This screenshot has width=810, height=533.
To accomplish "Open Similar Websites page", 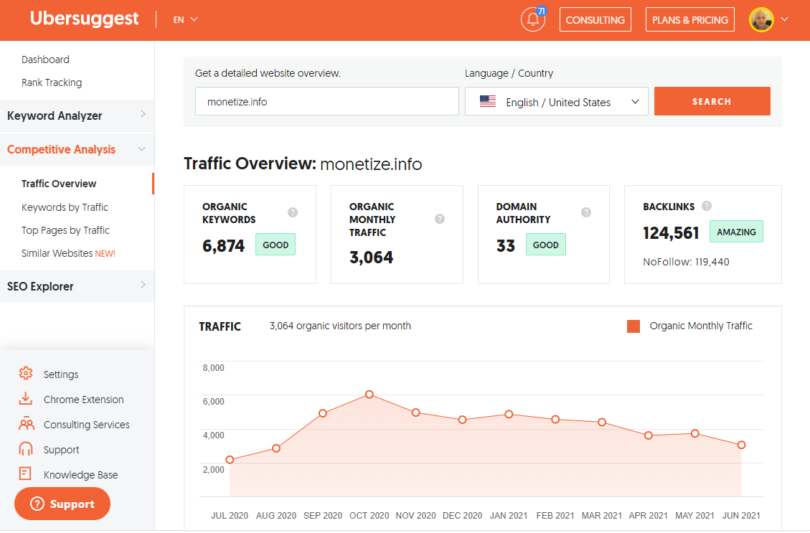I will tap(68, 254).
